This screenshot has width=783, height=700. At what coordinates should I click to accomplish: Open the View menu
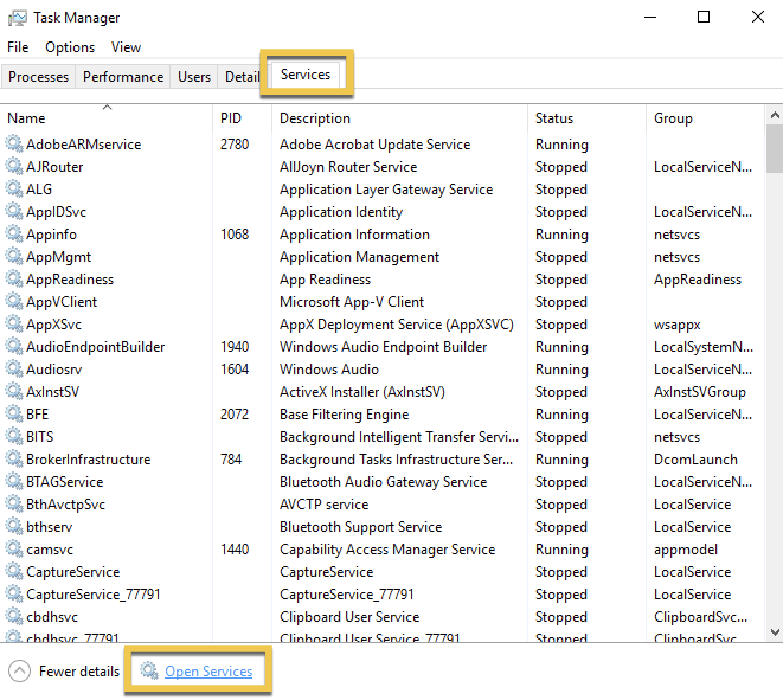126,47
